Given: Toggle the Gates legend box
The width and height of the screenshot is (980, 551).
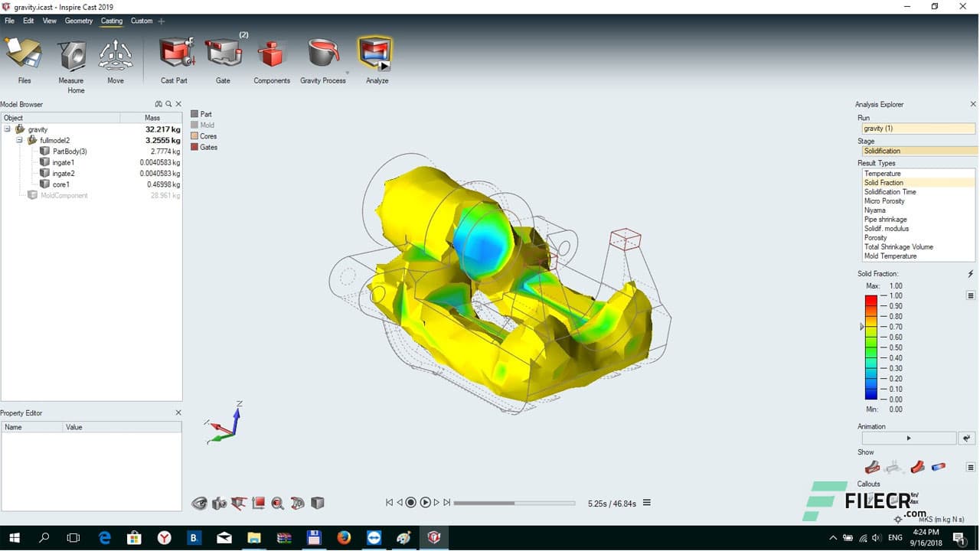Looking at the screenshot, I should (x=194, y=147).
